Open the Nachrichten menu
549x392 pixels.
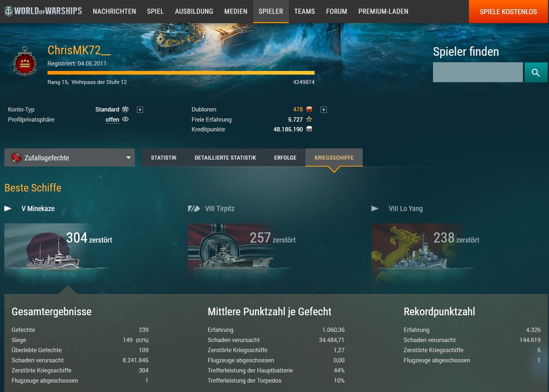pyautogui.click(x=115, y=12)
